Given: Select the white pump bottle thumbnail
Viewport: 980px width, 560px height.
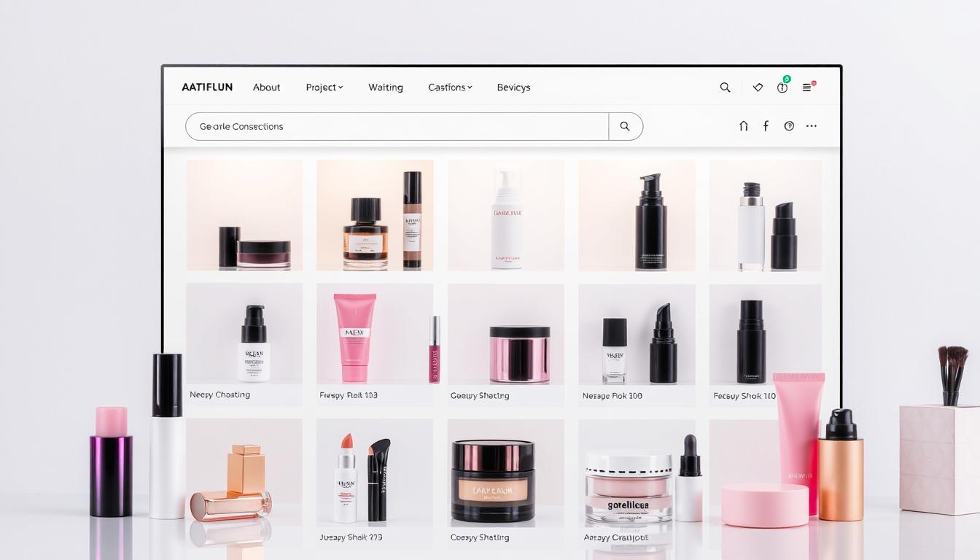Looking at the screenshot, I should tap(506, 215).
